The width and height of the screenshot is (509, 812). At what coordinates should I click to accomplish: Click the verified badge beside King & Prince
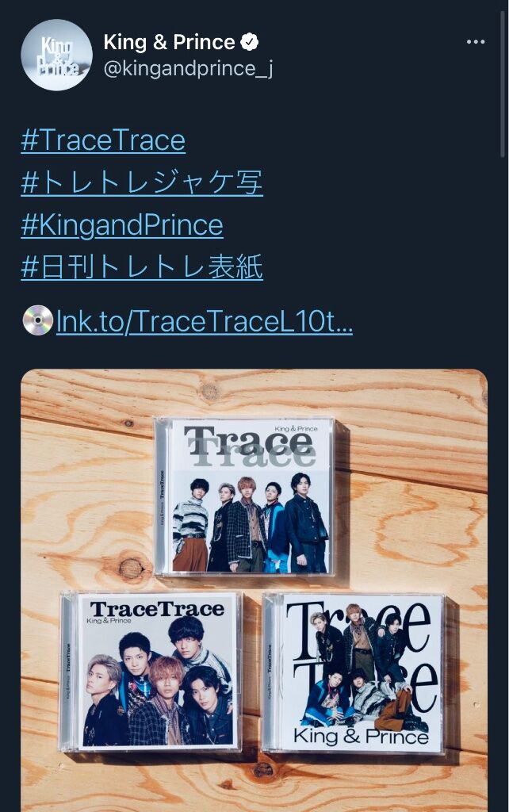(x=250, y=42)
